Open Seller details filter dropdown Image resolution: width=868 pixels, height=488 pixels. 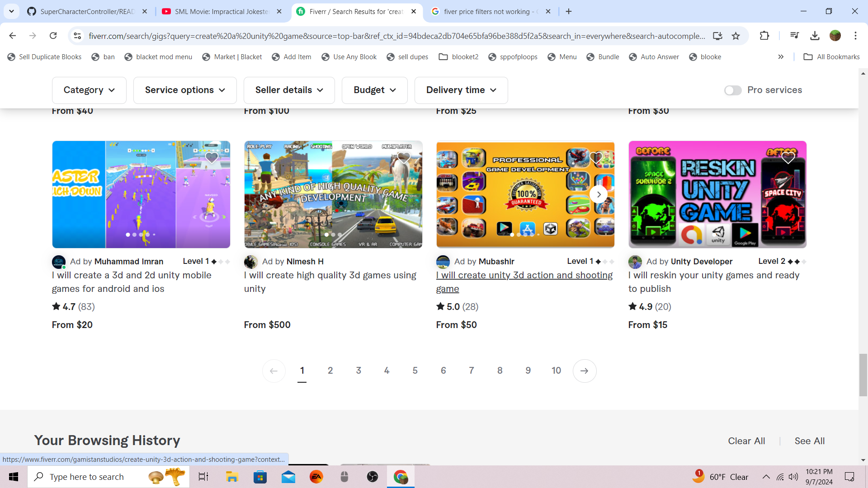click(x=289, y=90)
